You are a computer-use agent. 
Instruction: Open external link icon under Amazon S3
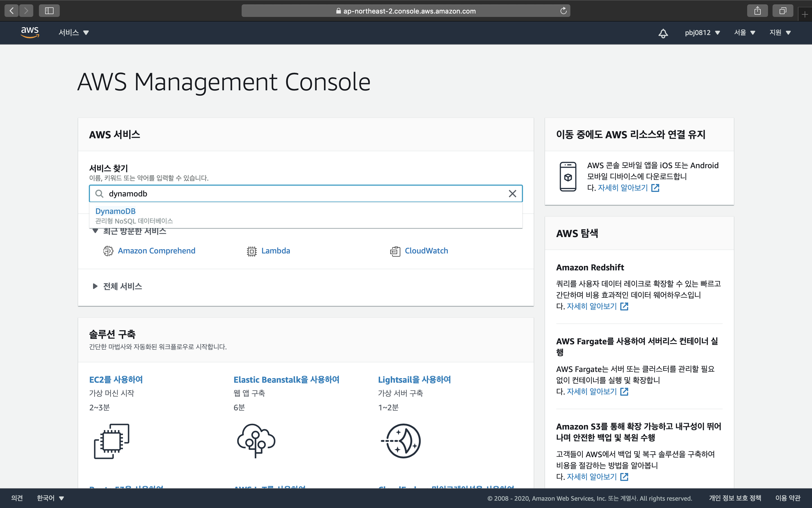[624, 477]
